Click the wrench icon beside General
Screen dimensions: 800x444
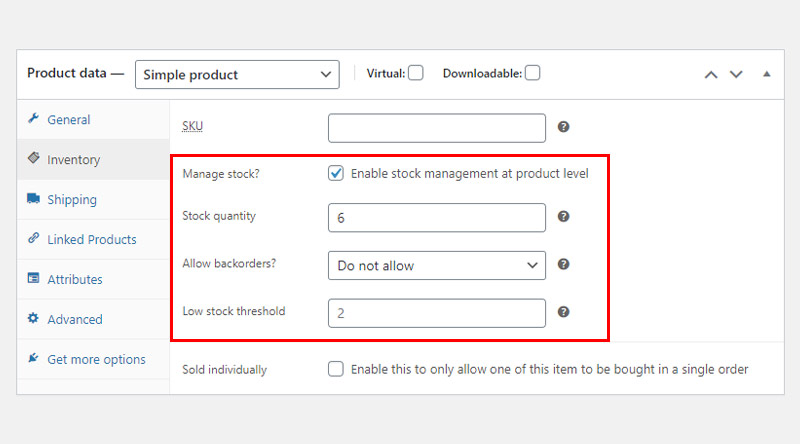point(34,118)
